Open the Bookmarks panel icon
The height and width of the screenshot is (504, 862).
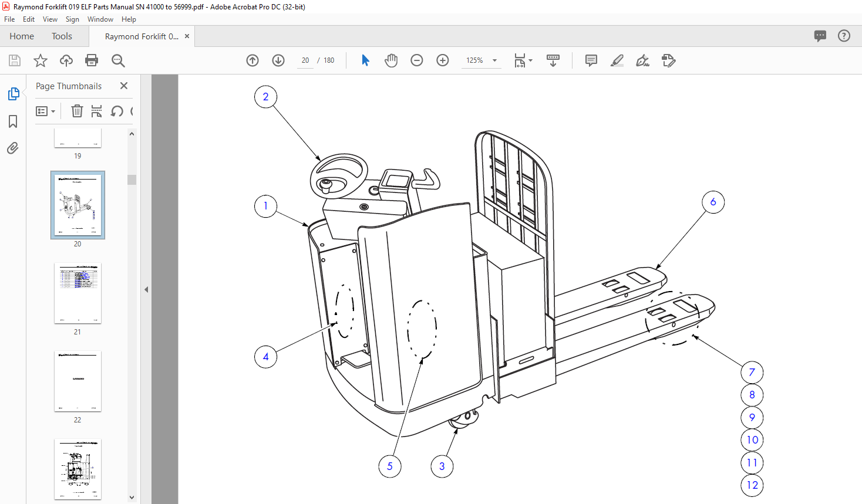[x=13, y=121]
